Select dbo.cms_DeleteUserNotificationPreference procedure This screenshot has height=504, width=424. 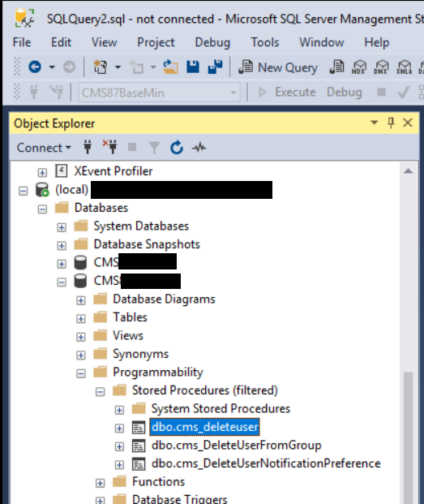point(266,463)
